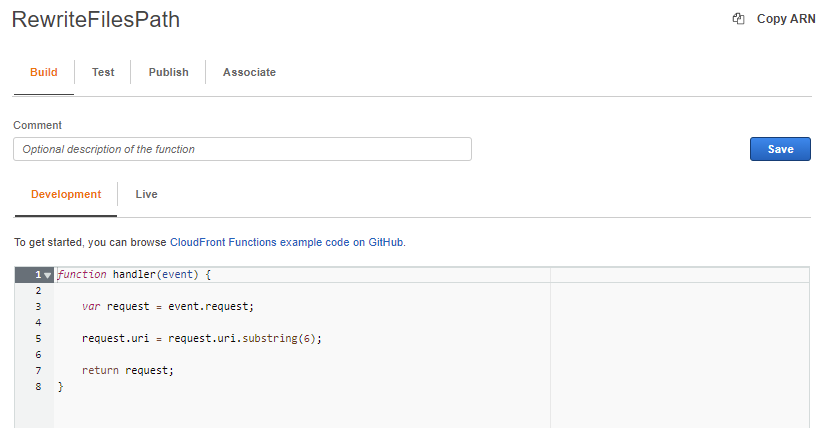Collapse the handler function fold arrow

(x=47, y=275)
